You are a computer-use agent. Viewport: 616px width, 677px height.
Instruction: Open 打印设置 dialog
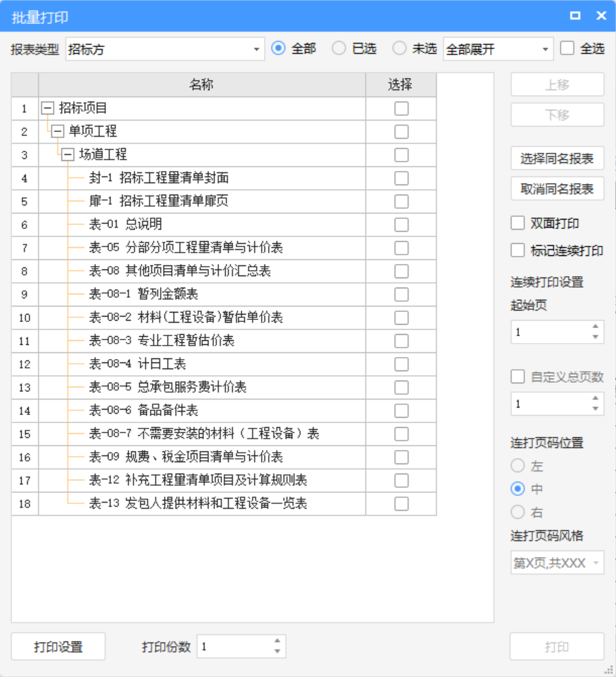tap(58, 647)
